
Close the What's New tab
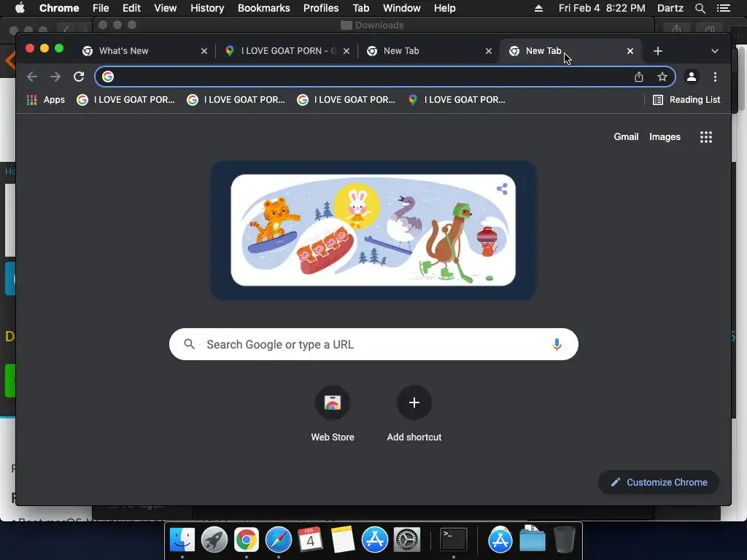pos(204,51)
